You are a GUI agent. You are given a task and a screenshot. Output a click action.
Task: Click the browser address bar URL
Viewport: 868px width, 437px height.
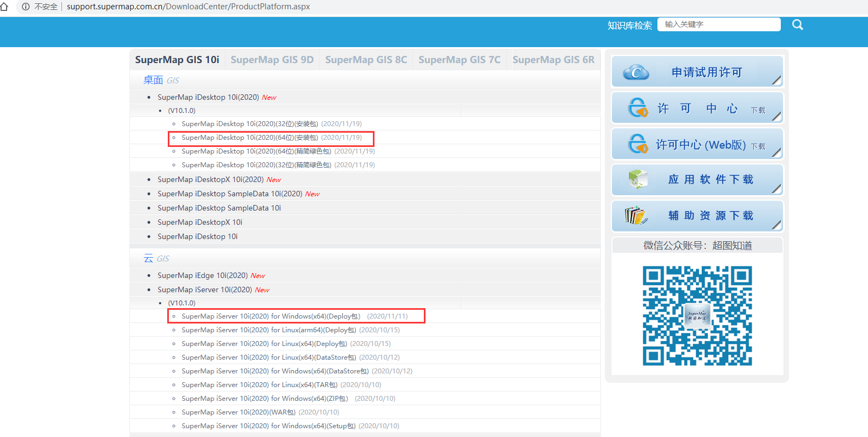[189, 7]
